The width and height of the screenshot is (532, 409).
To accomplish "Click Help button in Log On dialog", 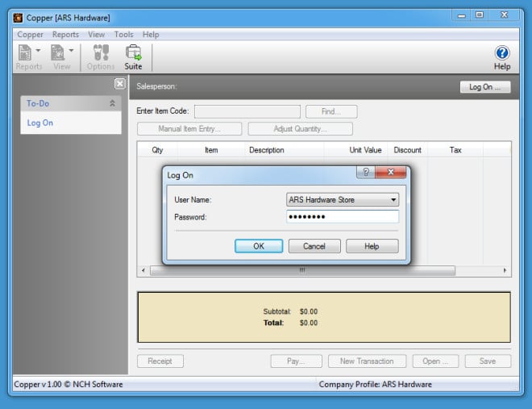I will pos(372,246).
